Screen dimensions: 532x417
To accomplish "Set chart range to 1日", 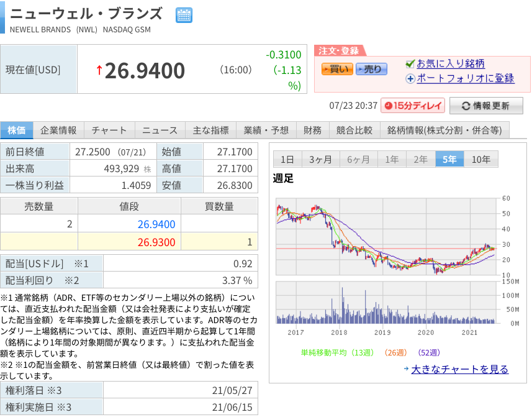I will 287,159.
